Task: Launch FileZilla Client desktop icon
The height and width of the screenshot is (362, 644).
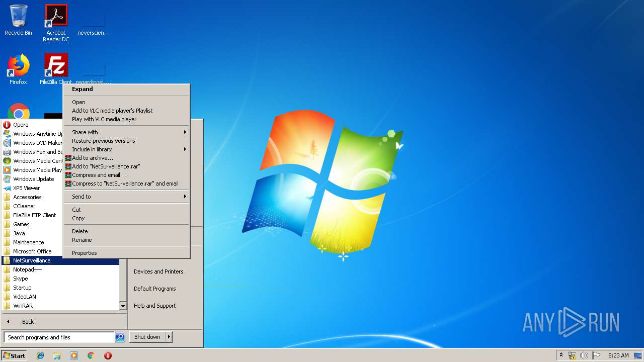Action: 56,69
